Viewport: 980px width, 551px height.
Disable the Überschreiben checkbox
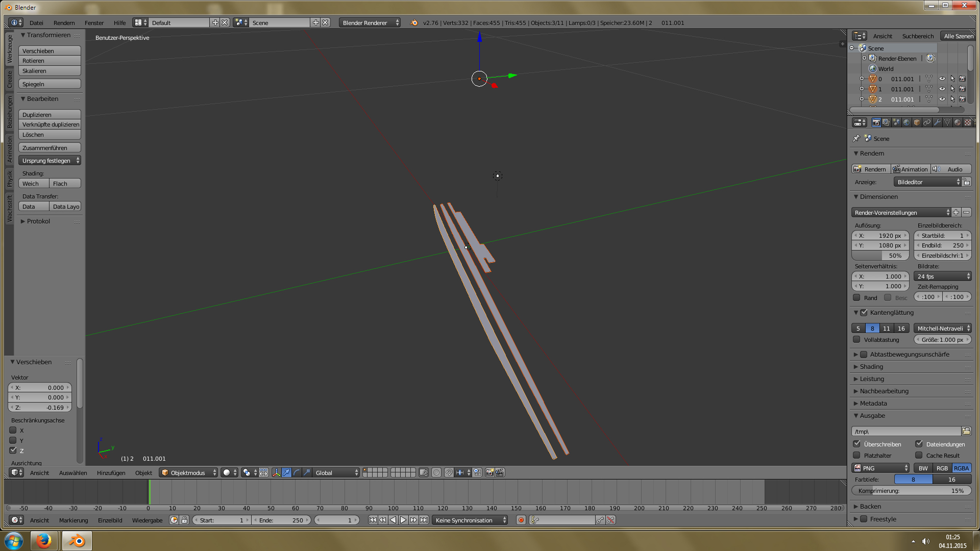[x=857, y=444]
